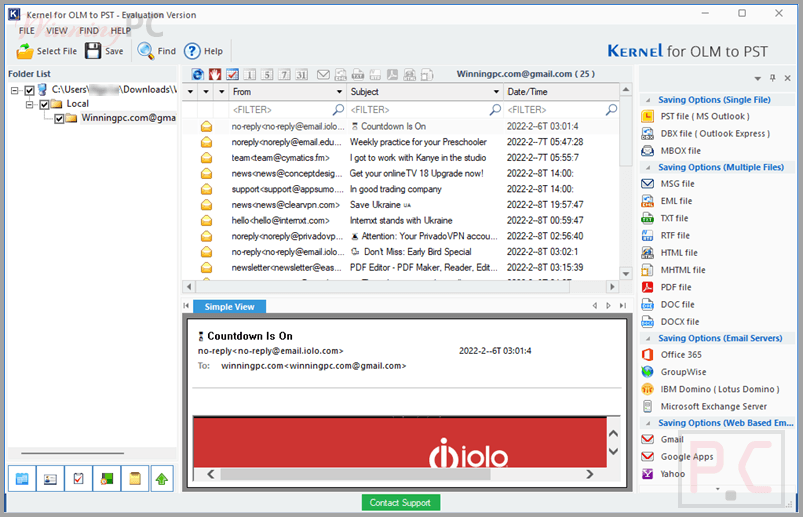Open the FILE menu
803x517 pixels.
click(27, 31)
